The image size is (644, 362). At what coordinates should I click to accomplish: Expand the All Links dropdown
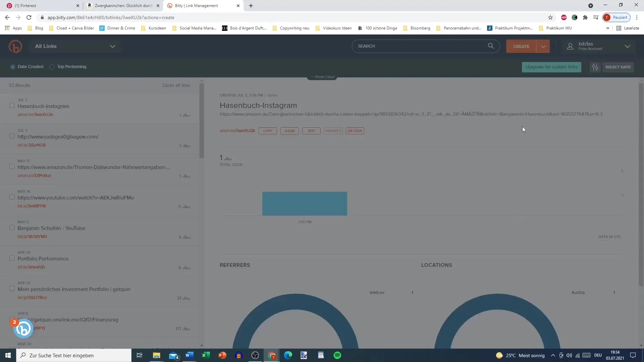[x=75, y=46]
